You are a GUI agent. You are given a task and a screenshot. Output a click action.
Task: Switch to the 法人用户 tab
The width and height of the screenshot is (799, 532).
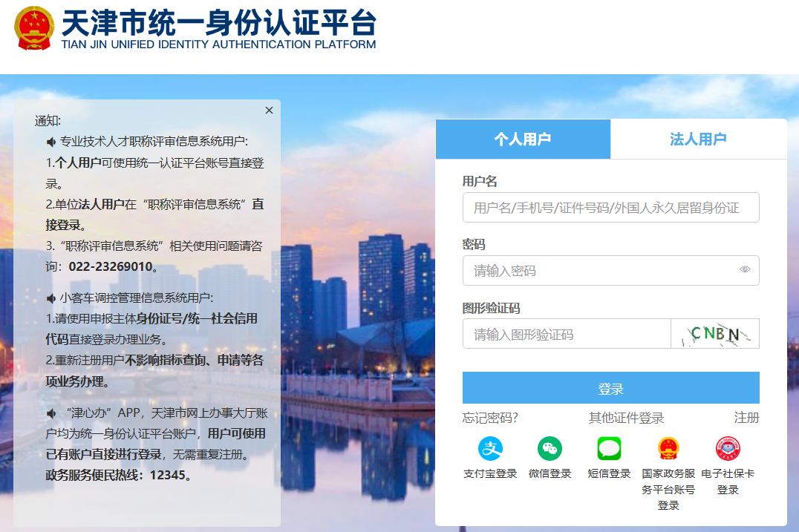pyautogui.click(x=698, y=139)
